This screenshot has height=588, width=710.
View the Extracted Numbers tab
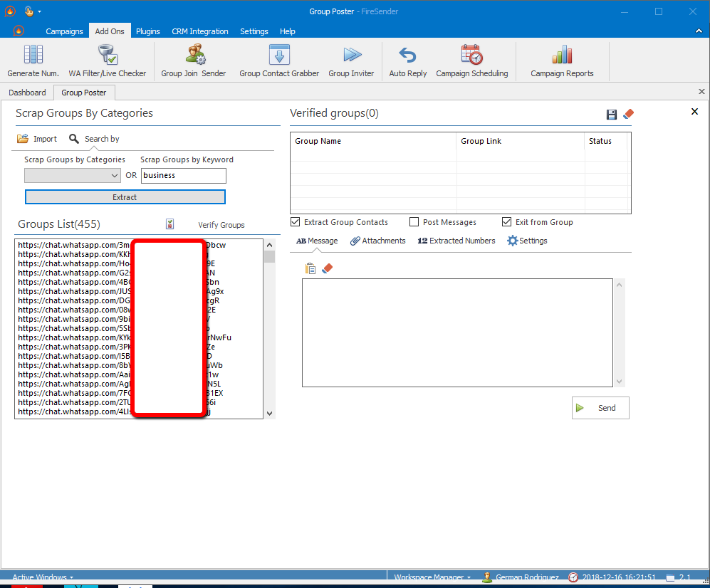456,241
